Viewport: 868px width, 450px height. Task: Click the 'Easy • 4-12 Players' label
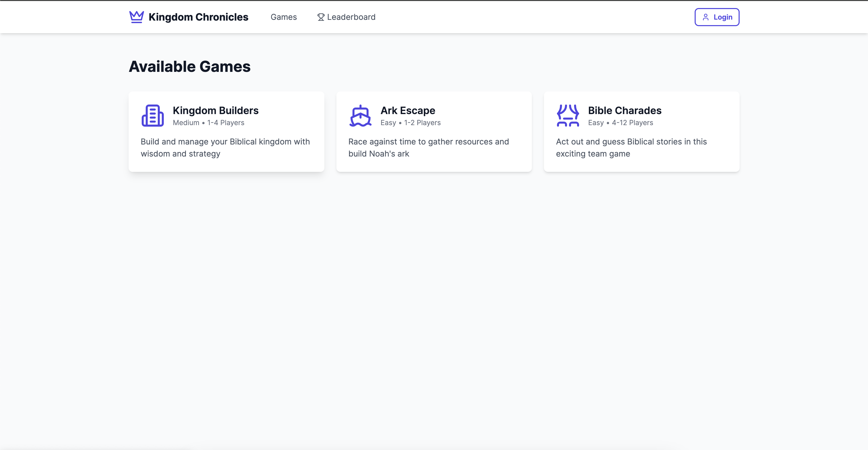tap(620, 123)
